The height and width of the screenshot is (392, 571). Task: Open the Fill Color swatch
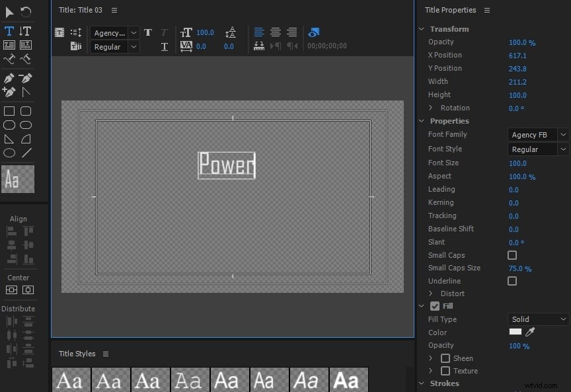[515, 332]
